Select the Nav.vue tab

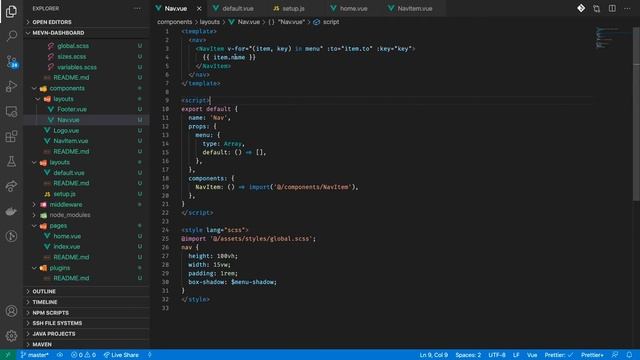pyautogui.click(x=176, y=9)
